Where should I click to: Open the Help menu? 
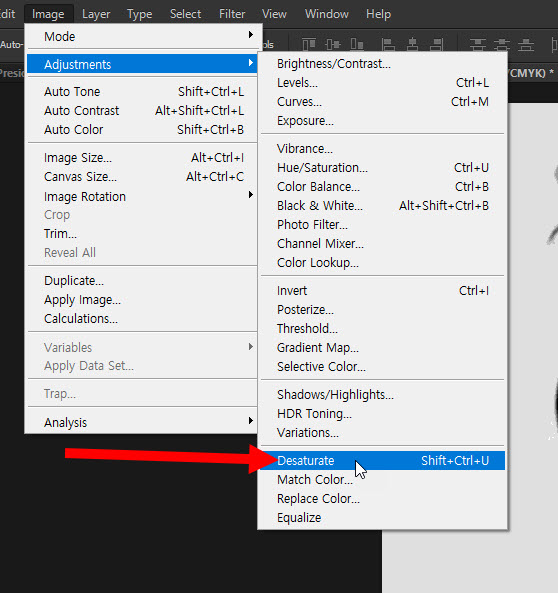click(x=378, y=14)
